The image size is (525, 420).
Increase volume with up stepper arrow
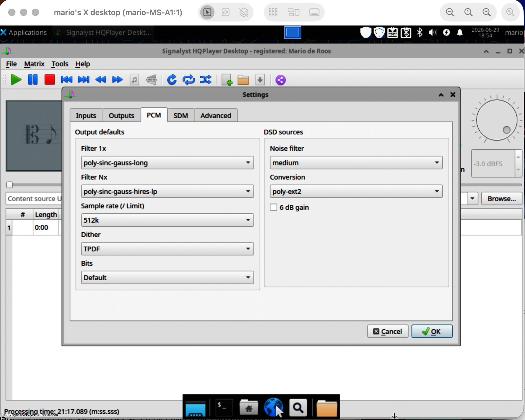coord(518,157)
